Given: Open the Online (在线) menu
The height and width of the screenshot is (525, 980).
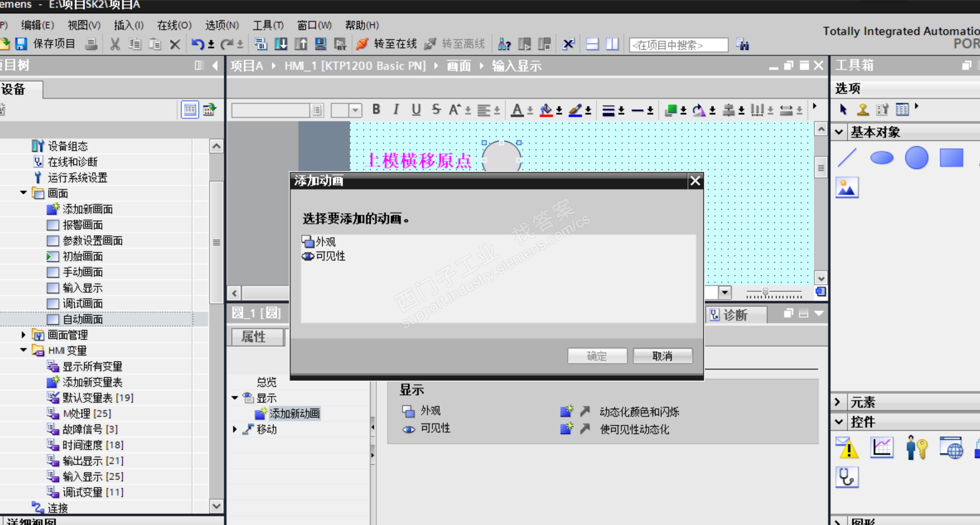Looking at the screenshot, I should point(174,25).
